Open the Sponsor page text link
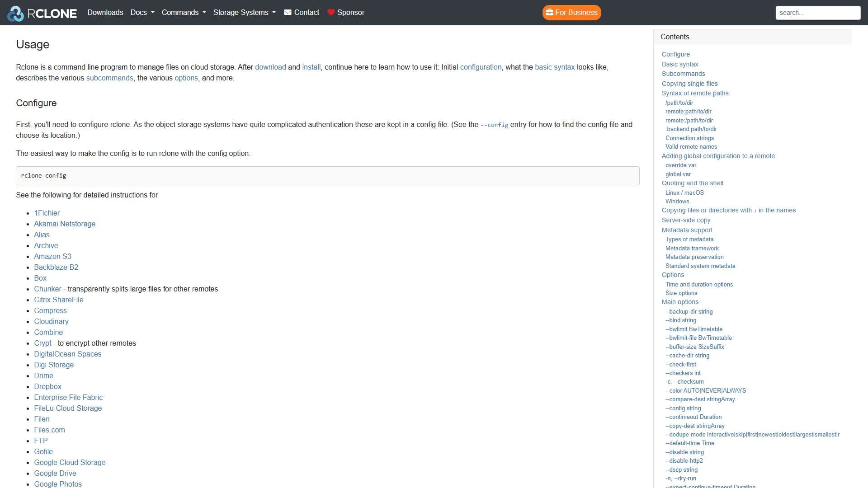The height and width of the screenshot is (488, 868). pyautogui.click(x=351, y=12)
